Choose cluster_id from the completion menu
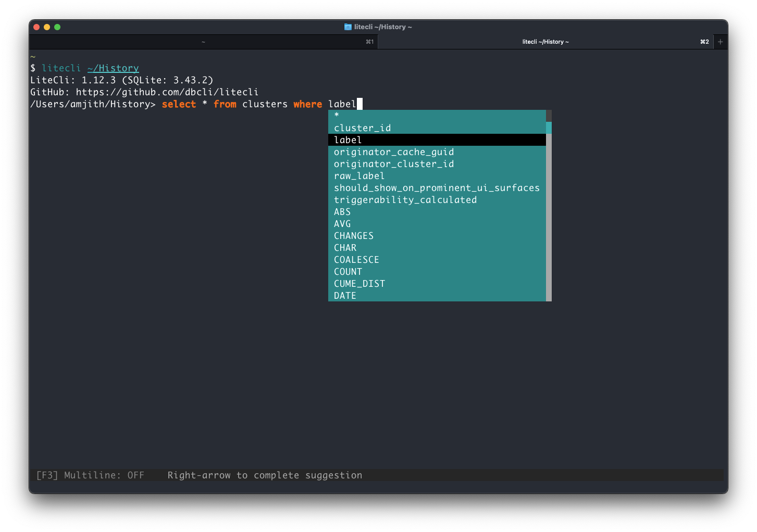 [x=437, y=128]
